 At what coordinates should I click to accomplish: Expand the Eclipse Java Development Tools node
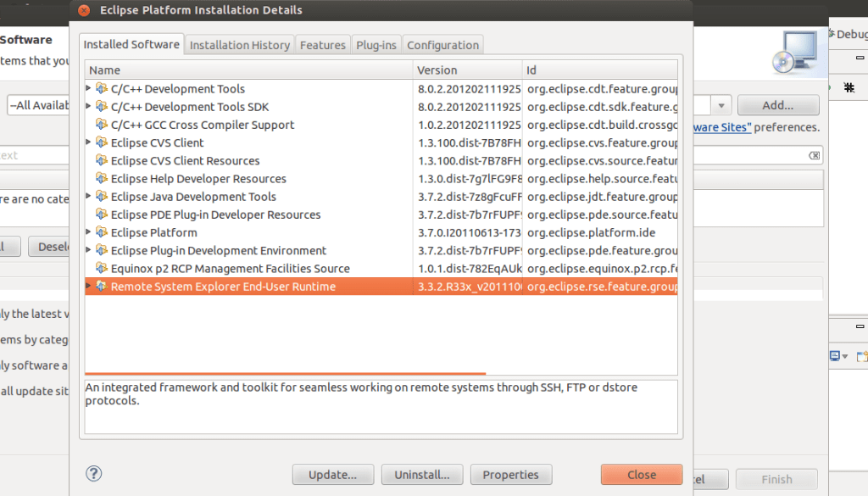point(89,197)
